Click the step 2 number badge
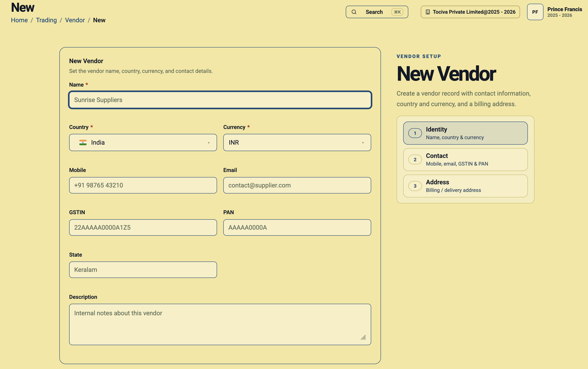This screenshot has width=588, height=369. point(415,160)
